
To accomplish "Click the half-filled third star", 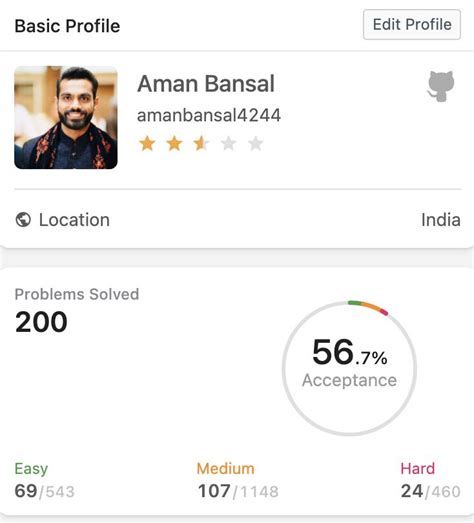I will [x=201, y=144].
